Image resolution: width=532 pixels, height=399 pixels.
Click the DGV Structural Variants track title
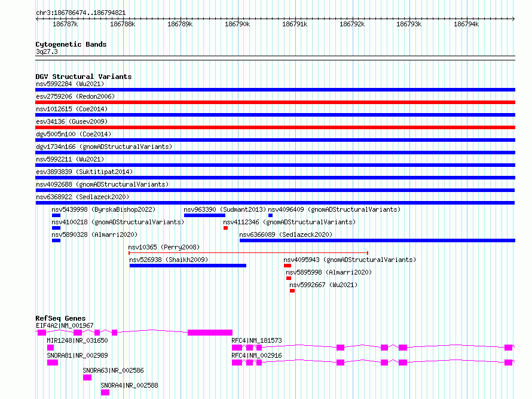coord(84,77)
